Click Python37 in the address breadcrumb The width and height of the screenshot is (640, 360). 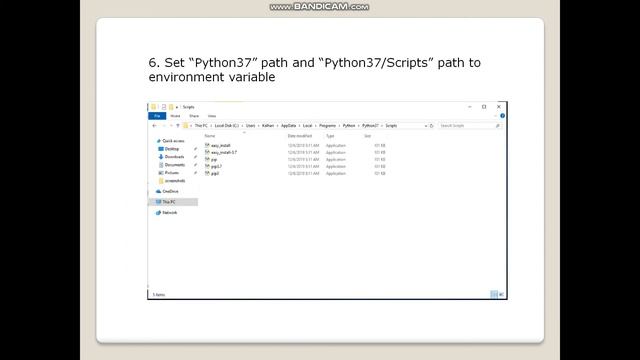click(370, 126)
